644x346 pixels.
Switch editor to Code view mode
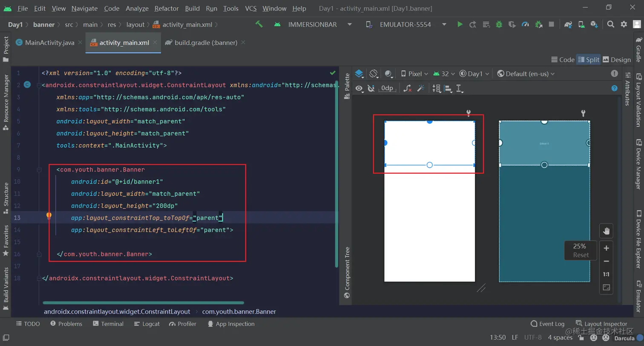[x=563, y=60]
